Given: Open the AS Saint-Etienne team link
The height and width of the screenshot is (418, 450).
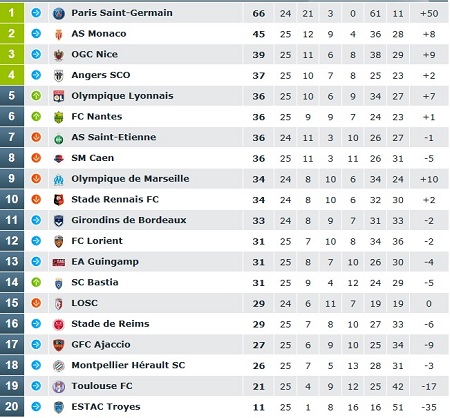Looking at the screenshot, I should [x=114, y=137].
